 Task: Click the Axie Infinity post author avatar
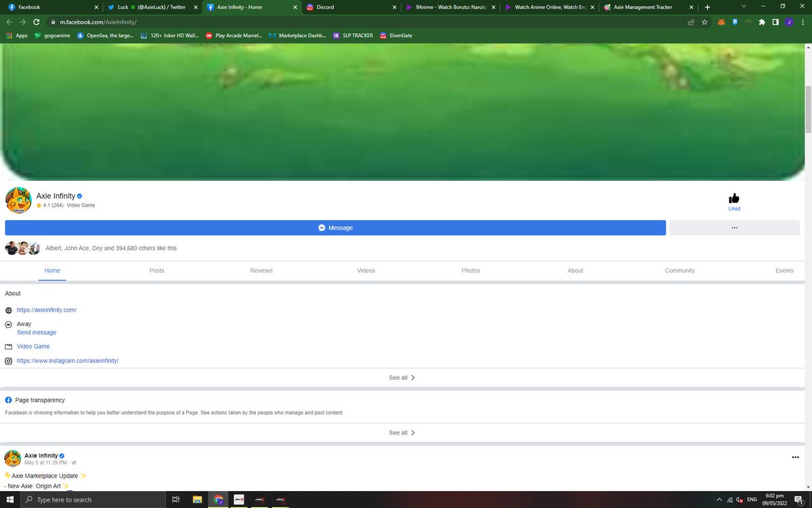(x=13, y=459)
